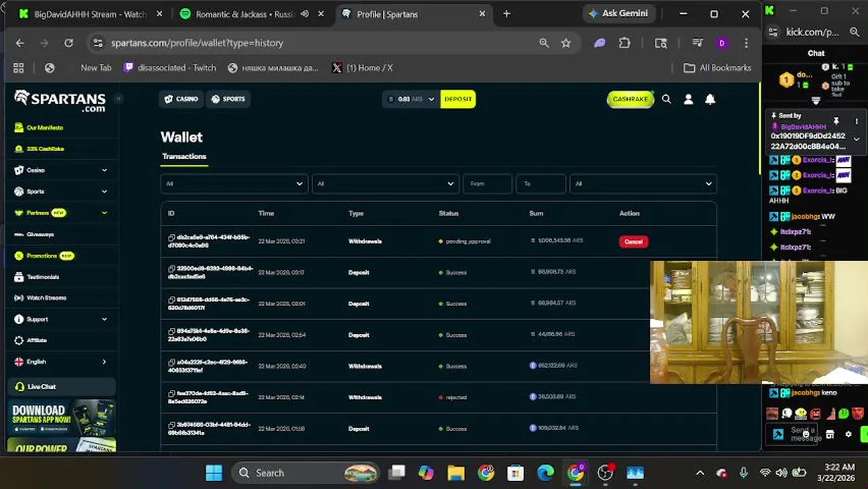This screenshot has width=868, height=489.
Task: Launch File Explorer from taskbar
Action: click(x=456, y=473)
